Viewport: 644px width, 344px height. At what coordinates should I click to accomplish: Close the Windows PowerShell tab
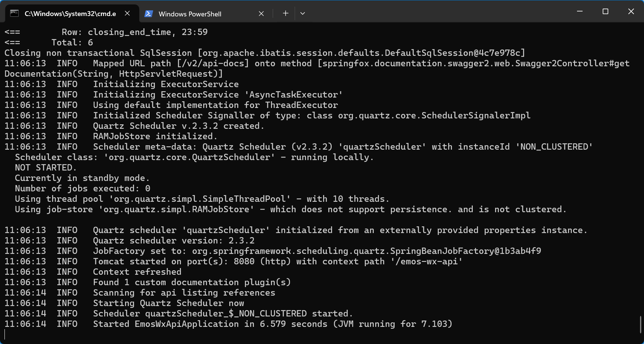261,14
